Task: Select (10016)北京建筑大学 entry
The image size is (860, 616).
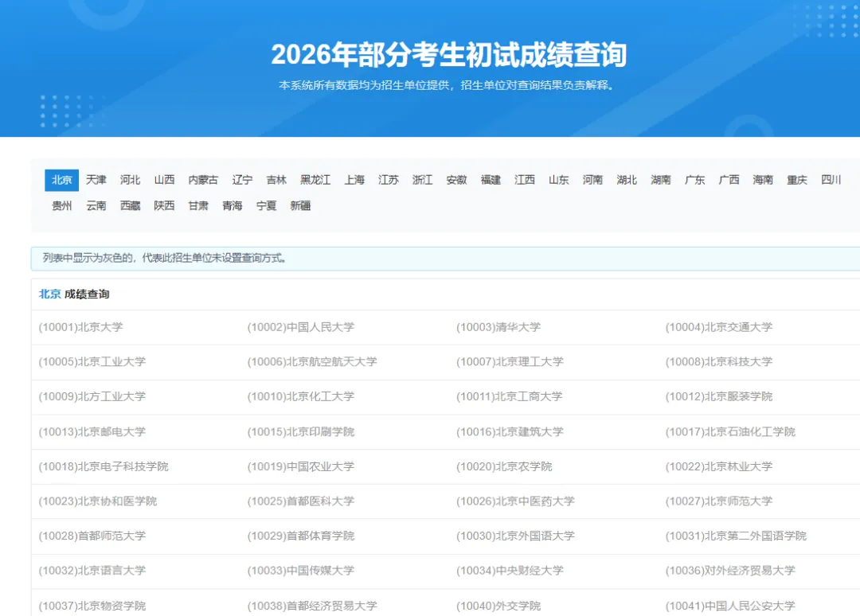Action: [510, 432]
